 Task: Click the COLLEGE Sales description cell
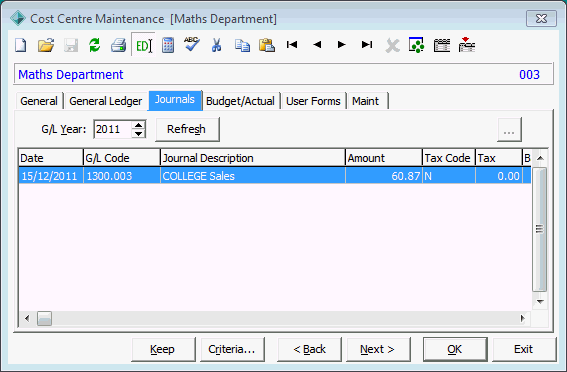[x=253, y=176]
